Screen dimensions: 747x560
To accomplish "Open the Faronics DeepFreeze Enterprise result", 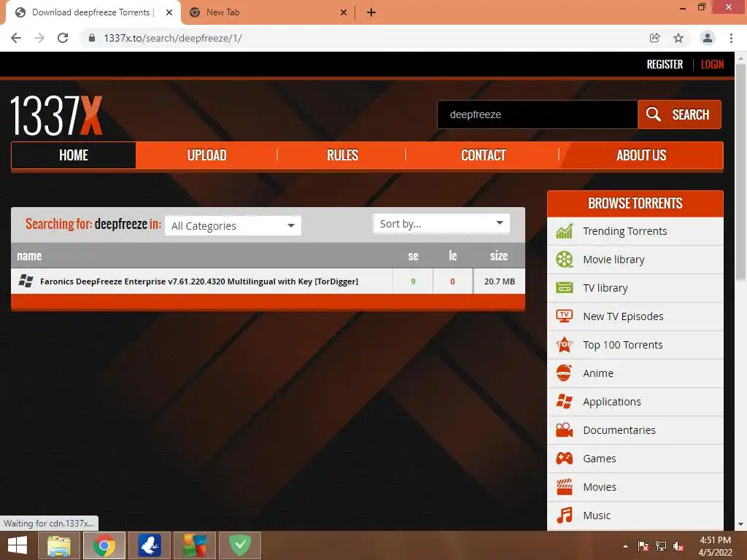I will pos(198,281).
